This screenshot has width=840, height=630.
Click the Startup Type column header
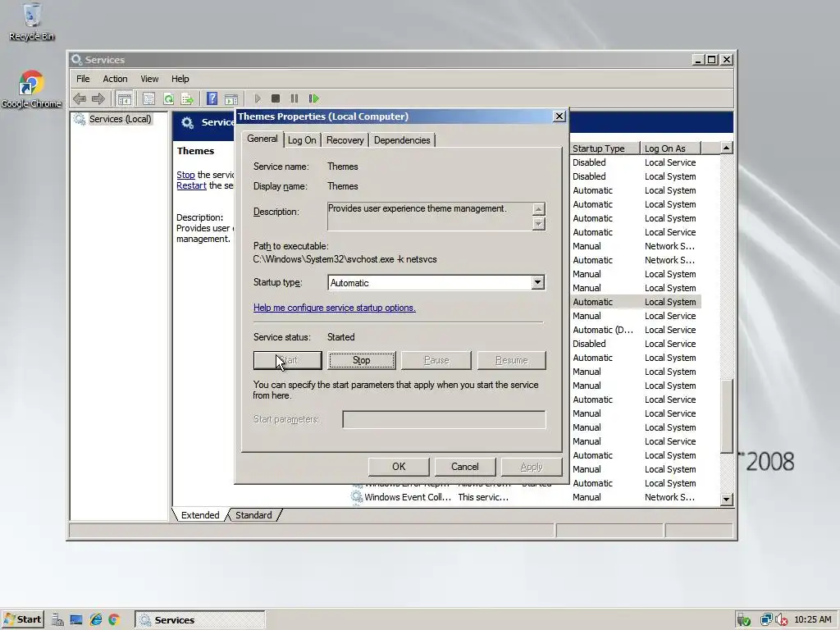tap(605, 148)
